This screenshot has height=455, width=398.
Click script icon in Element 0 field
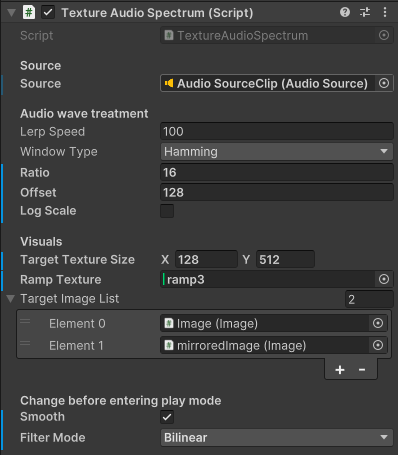click(169, 323)
